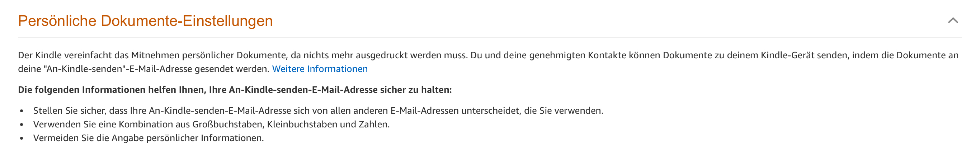This screenshot has height=158, width=980.
Task: Collapse the section with the chevron arrow
Action: pos(952,21)
